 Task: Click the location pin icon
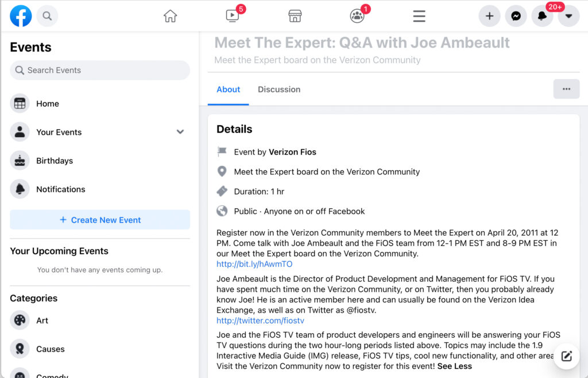(222, 171)
